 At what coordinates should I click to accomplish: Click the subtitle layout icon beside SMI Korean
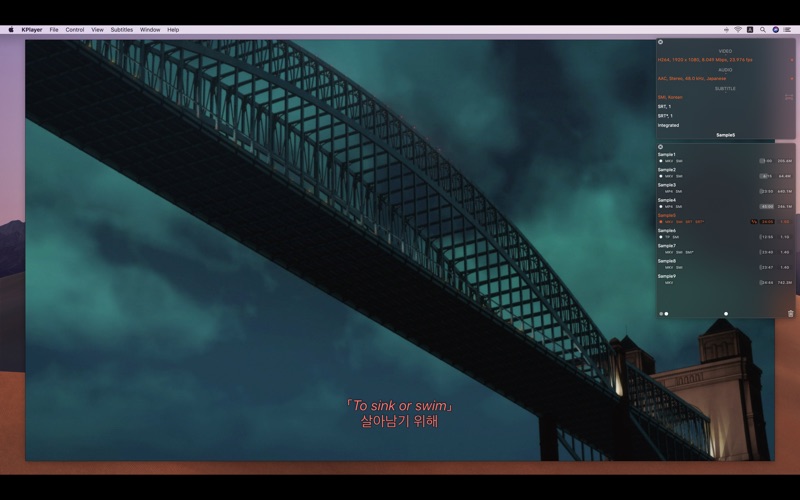point(789,97)
